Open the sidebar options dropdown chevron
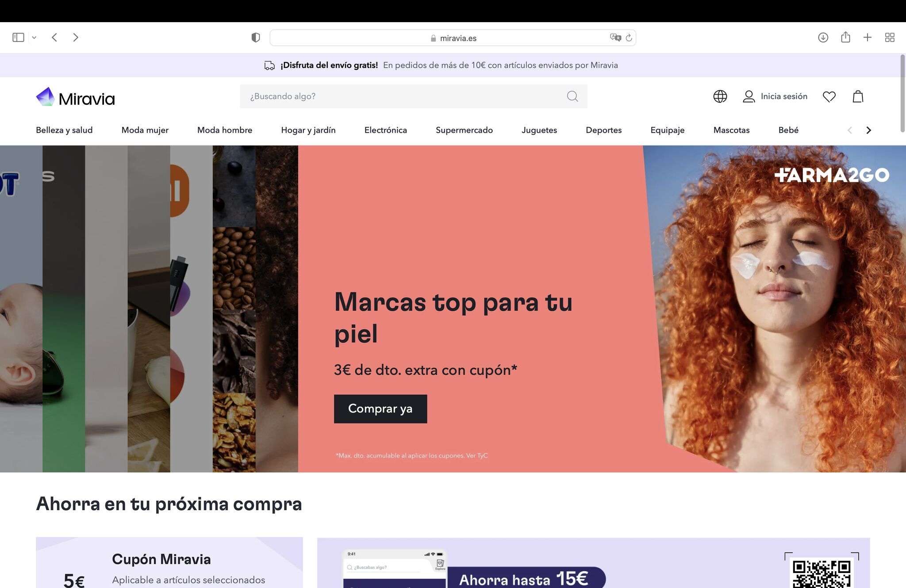The height and width of the screenshot is (588, 906). pos(34,38)
